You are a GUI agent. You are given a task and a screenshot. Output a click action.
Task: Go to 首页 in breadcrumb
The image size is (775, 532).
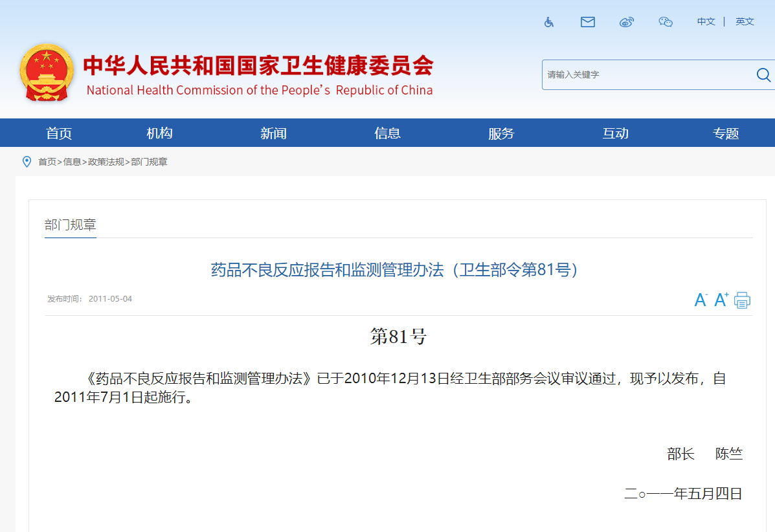(x=47, y=162)
